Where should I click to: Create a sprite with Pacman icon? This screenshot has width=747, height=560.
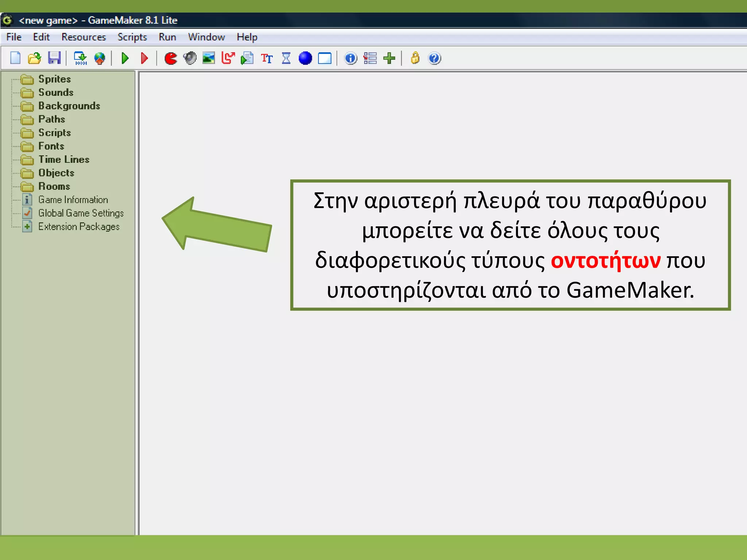point(170,58)
